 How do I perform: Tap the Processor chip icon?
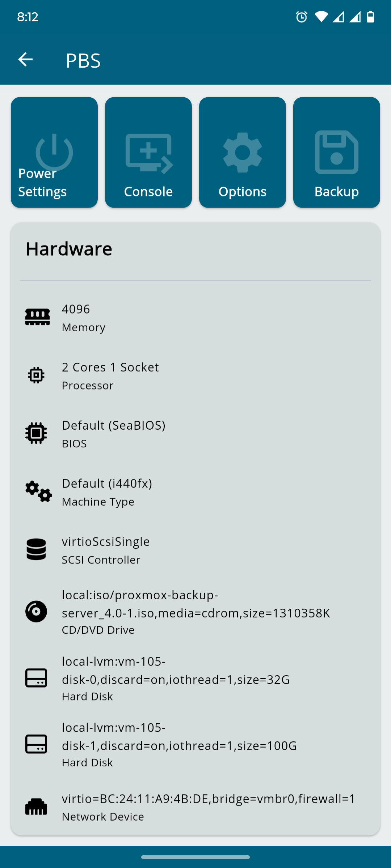coord(36,375)
